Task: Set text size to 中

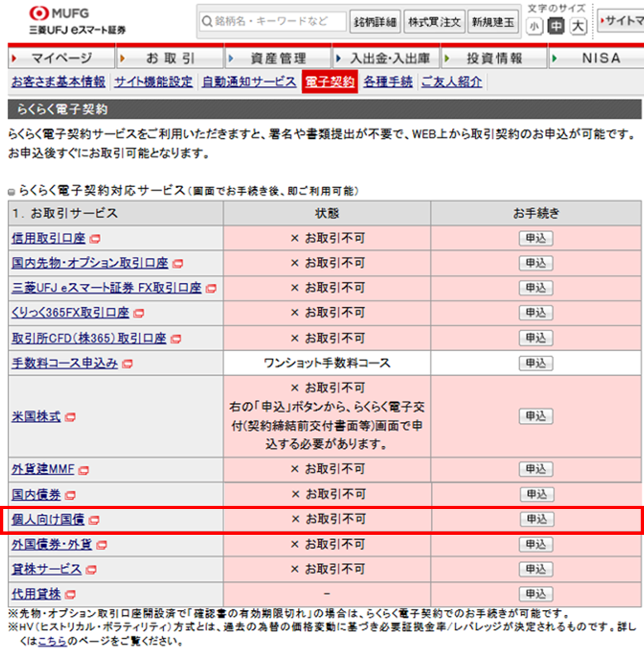Action: pos(557,26)
